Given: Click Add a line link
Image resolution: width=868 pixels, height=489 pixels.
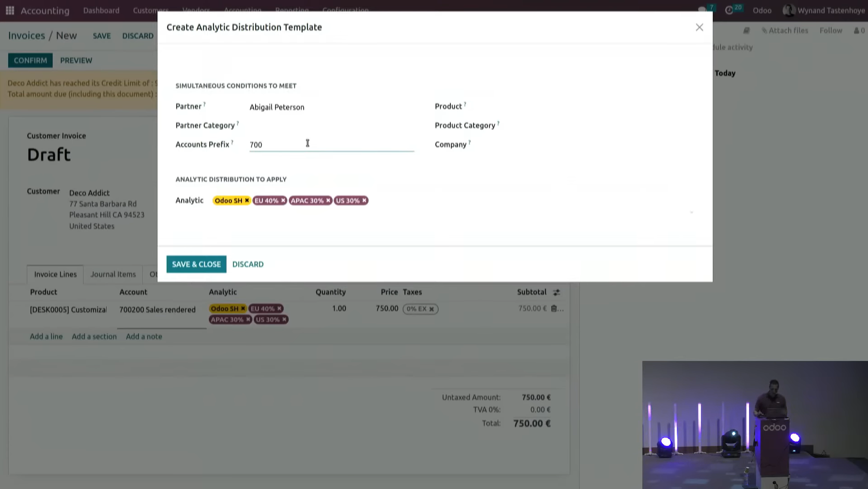Looking at the screenshot, I should (x=46, y=336).
